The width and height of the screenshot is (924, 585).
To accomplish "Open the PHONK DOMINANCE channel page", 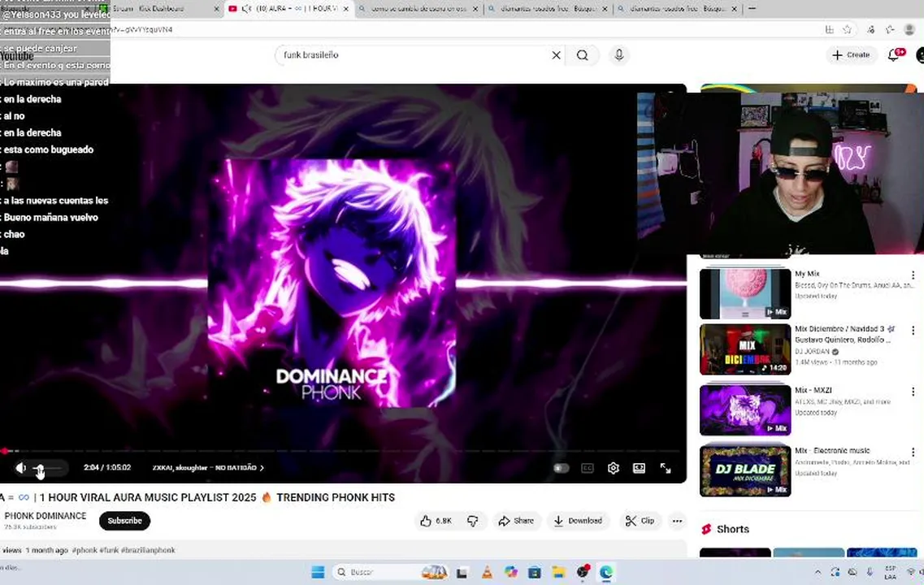I will [x=46, y=516].
